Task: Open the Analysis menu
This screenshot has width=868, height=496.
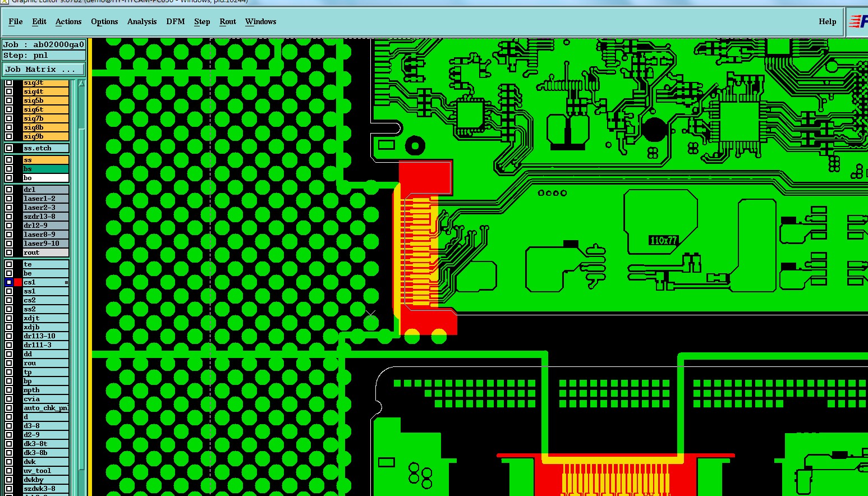Action: 142,21
